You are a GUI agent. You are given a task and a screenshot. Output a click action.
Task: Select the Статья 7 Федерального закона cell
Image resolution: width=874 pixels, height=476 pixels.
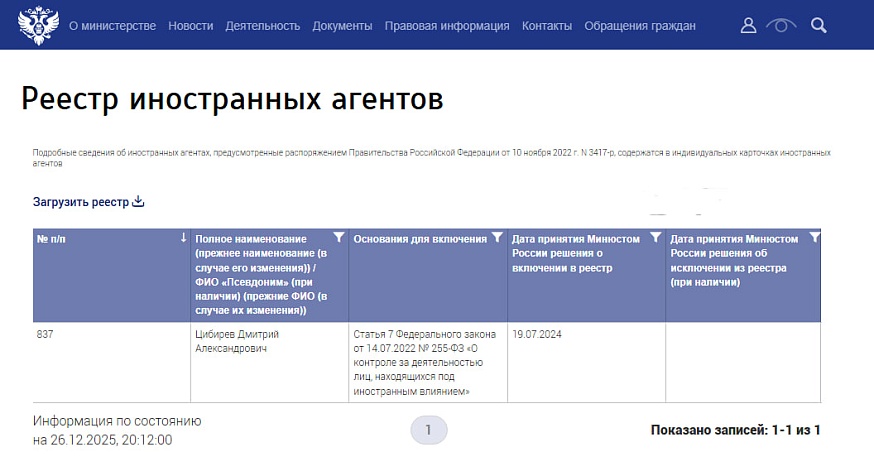click(x=428, y=362)
